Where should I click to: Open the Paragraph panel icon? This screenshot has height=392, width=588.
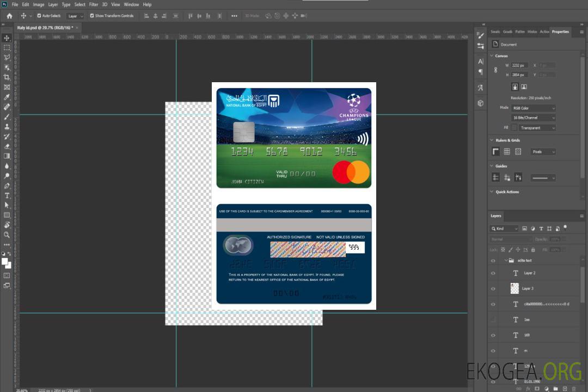[481, 72]
